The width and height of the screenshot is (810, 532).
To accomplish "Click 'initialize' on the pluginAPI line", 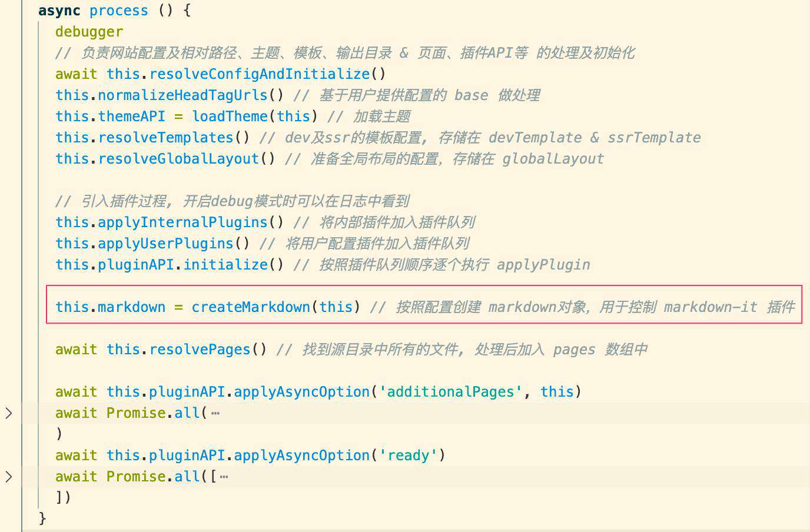I will 226,265.
